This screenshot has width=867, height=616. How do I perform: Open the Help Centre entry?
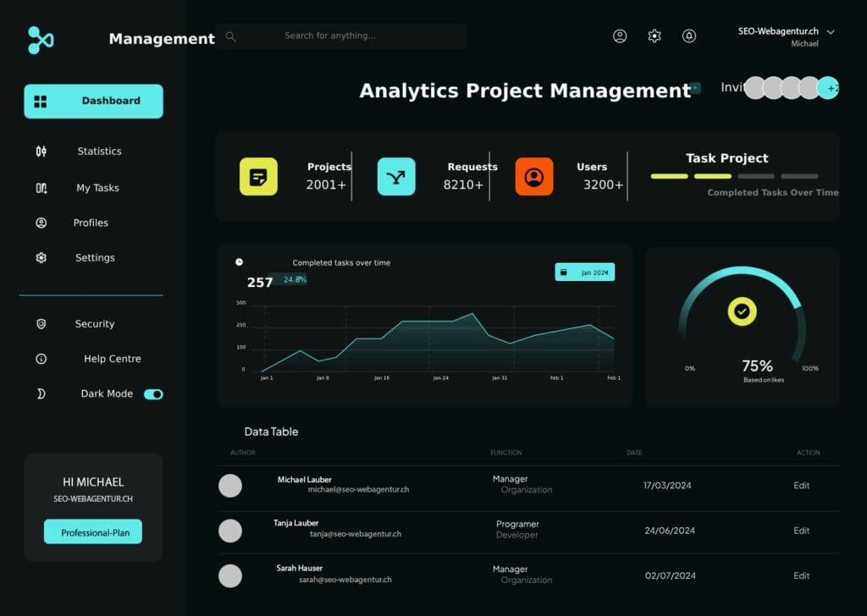pyautogui.click(x=112, y=359)
